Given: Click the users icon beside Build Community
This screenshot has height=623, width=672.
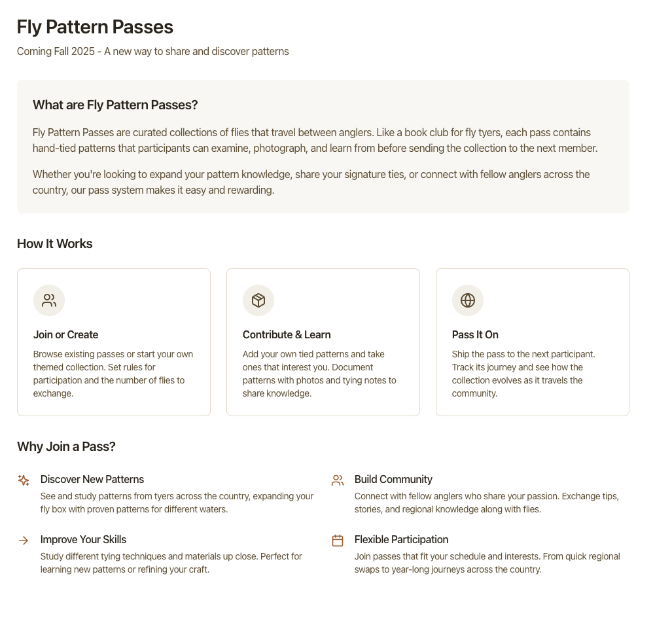Looking at the screenshot, I should coord(338,480).
